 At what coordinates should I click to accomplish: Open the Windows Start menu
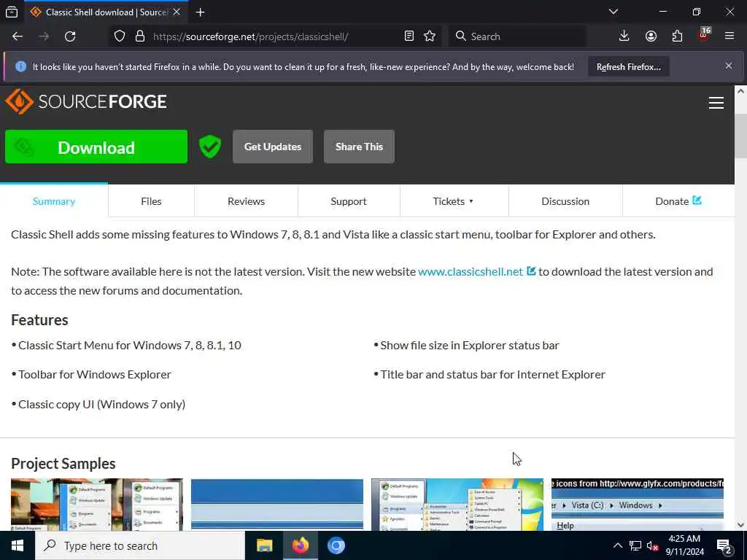[x=18, y=545]
